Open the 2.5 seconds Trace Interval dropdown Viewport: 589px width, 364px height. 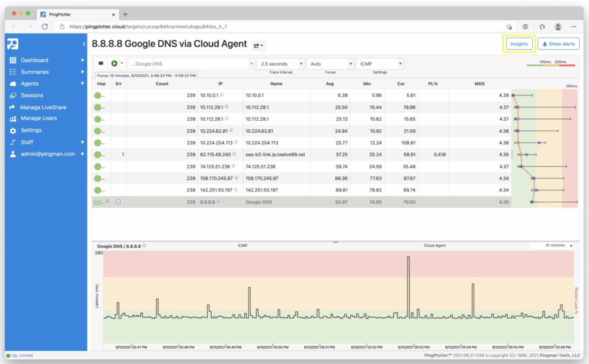point(281,64)
